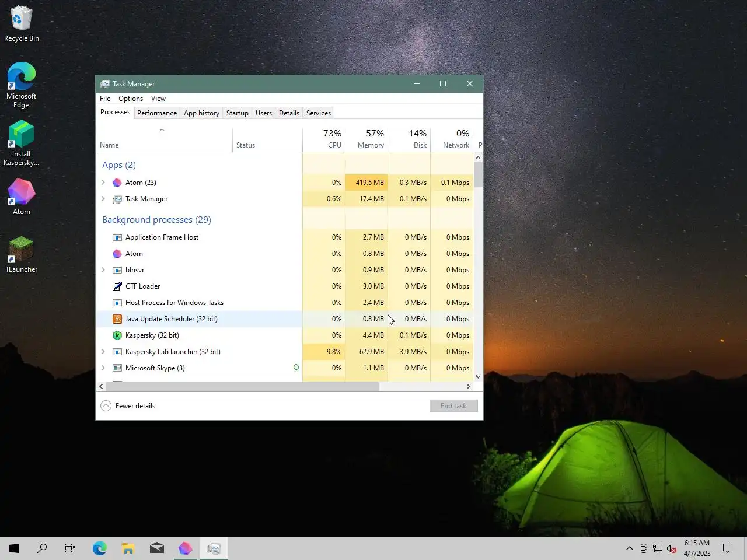This screenshot has height=560, width=747.
Task: Open File Explorer from the taskbar
Action: (x=128, y=548)
